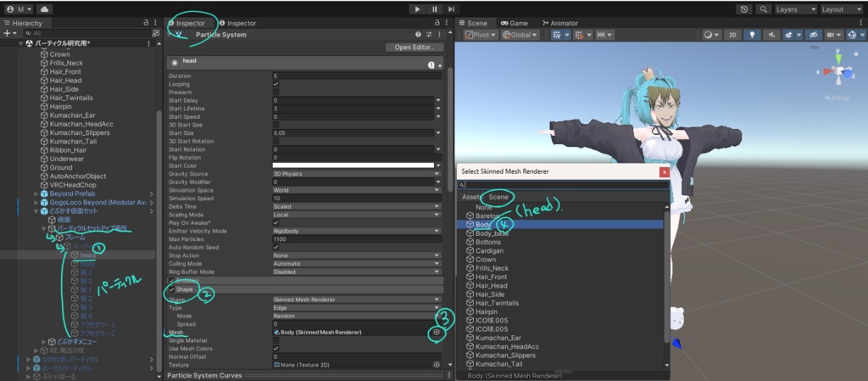Enable the Prewarm checkbox
Image resolution: width=868 pixels, height=381 pixels.
tap(276, 92)
